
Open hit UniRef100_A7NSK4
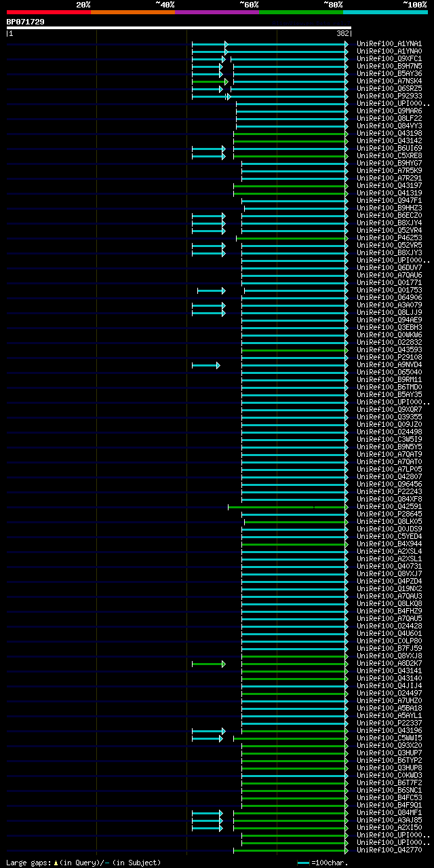389,81
